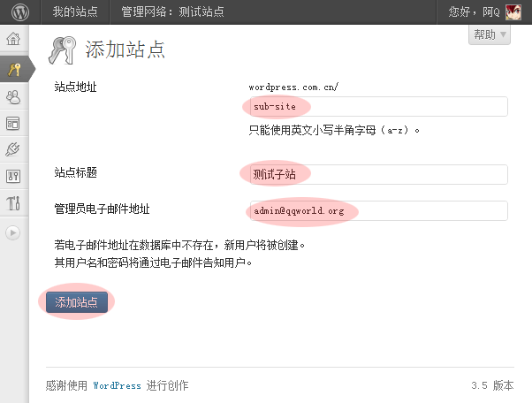Open the Dashboard home sidebar icon
This screenshot has width=532, height=403.
[13, 39]
